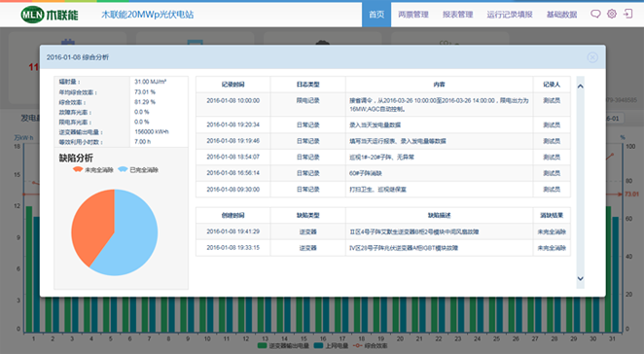Click the 7.00 h equivalent hours value
Viewport: 644px width, 354px height.
pyautogui.click(x=142, y=142)
